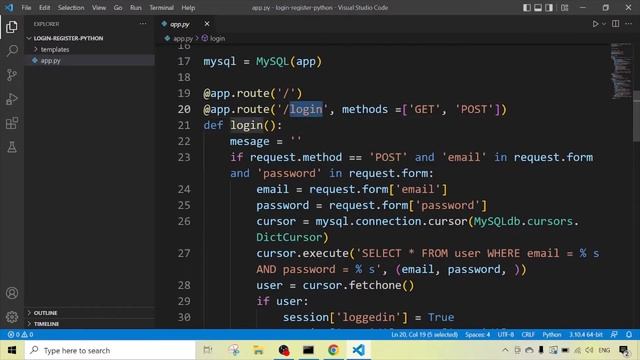
Task: Open the Go menu
Action: click(x=118, y=8)
